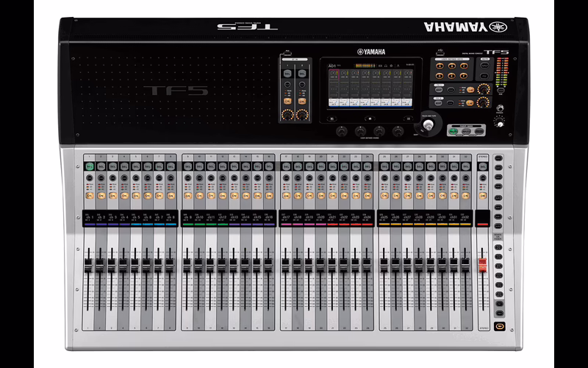
Task: Toggle the ON key for channel 24
Action: [367, 196]
